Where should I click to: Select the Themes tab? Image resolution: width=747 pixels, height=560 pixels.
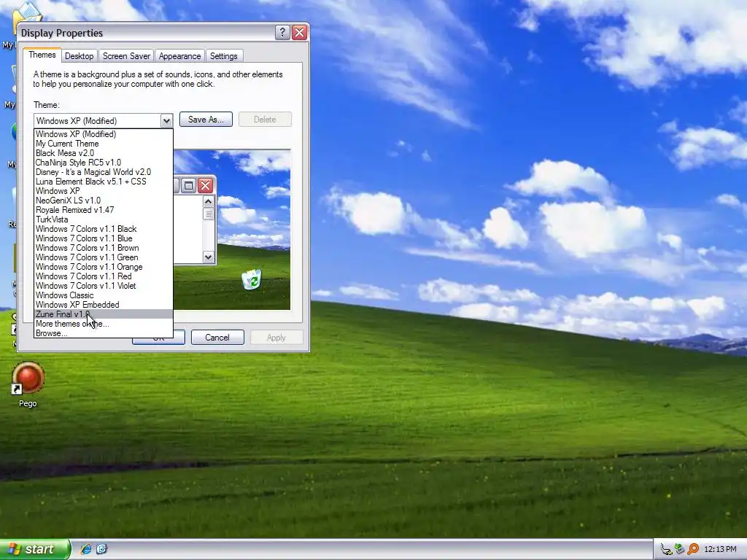coord(42,55)
